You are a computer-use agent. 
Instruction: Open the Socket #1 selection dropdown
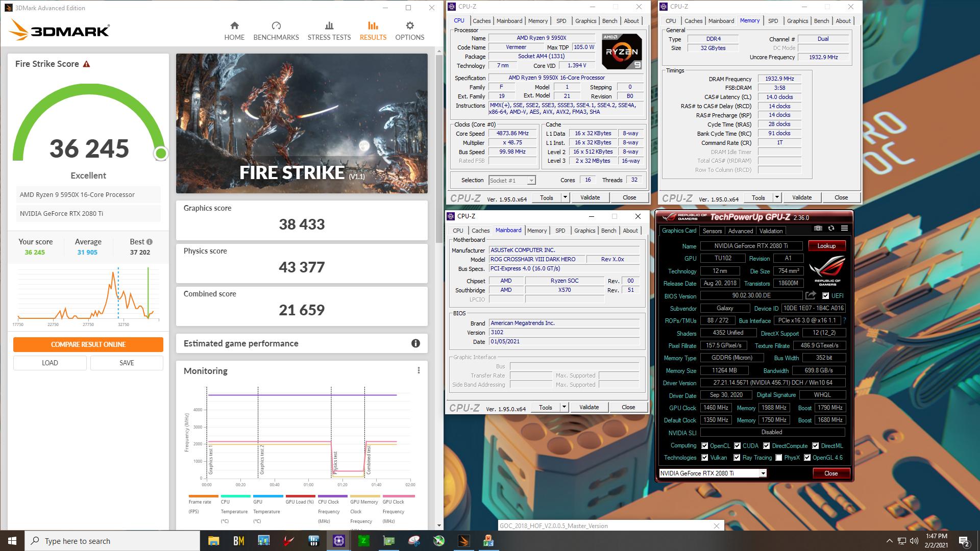pyautogui.click(x=512, y=180)
